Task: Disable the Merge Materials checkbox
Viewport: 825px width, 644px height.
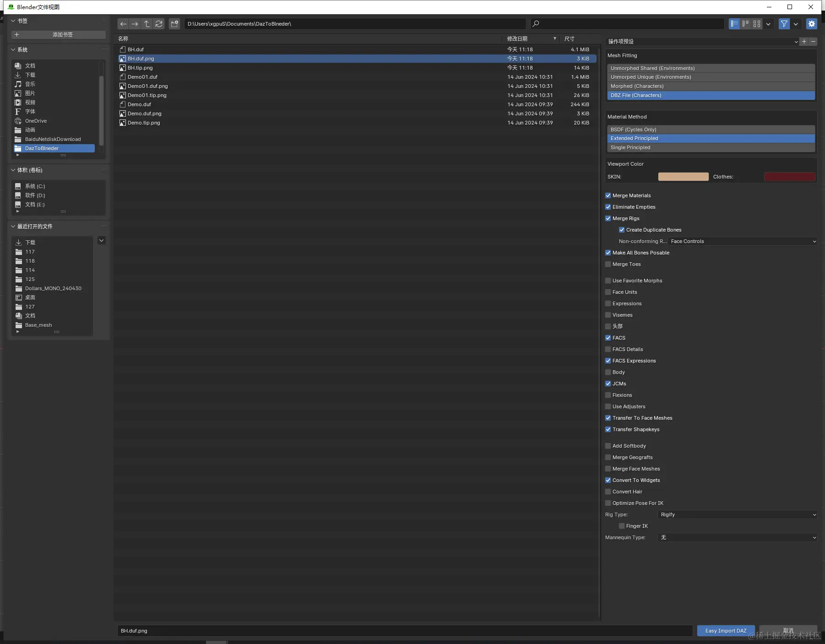Action: [x=608, y=195]
